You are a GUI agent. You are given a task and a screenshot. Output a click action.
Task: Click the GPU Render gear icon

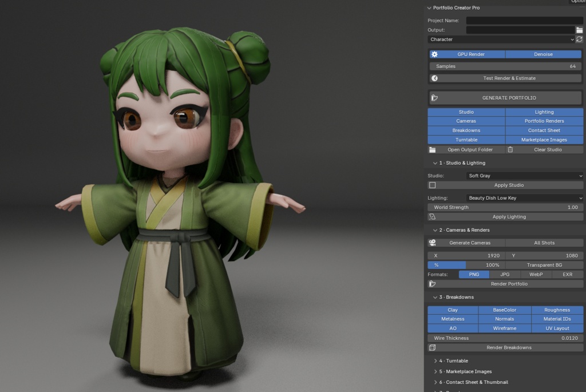[434, 54]
